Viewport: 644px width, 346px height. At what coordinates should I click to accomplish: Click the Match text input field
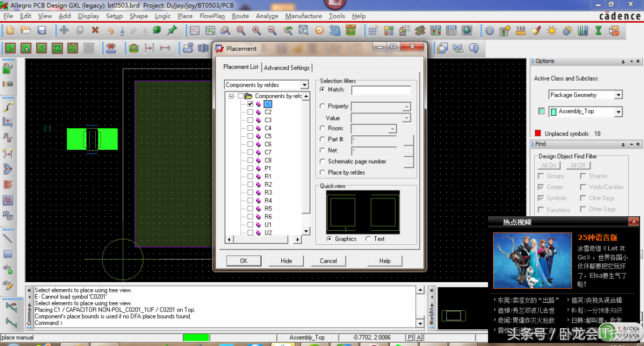coord(381,90)
